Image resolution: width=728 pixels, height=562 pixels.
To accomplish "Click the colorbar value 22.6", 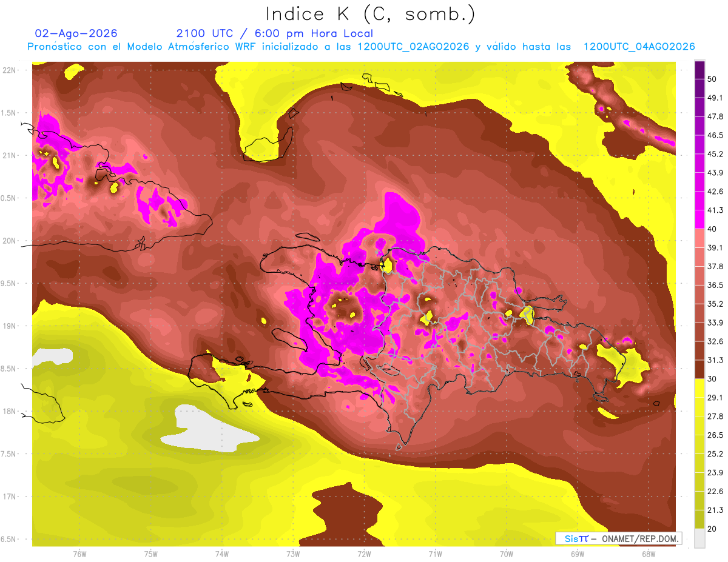I will point(715,491).
